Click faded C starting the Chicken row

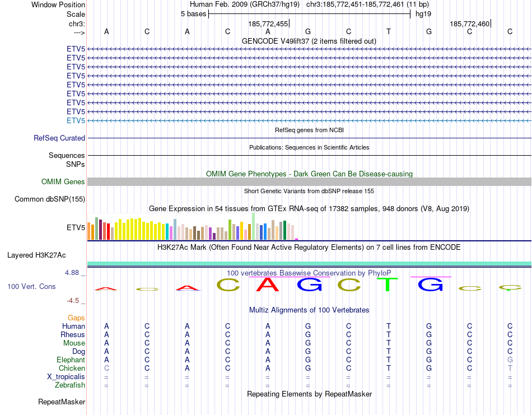click(106, 368)
